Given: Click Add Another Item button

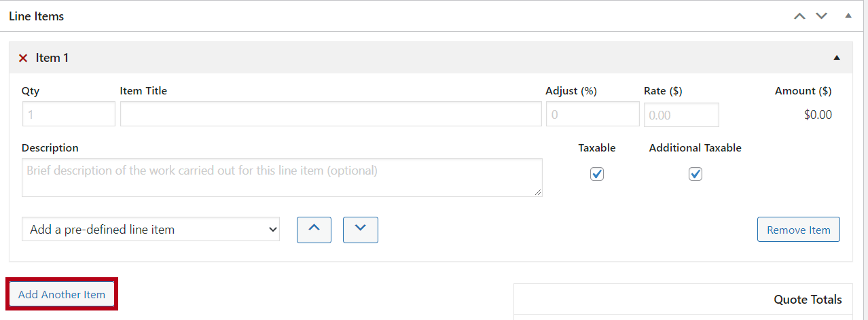Looking at the screenshot, I should pyautogui.click(x=62, y=294).
